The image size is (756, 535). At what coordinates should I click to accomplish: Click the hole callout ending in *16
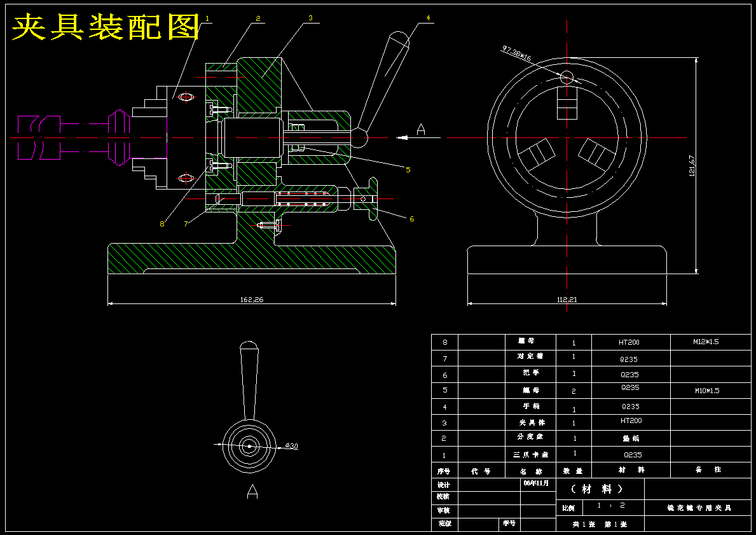pos(517,53)
